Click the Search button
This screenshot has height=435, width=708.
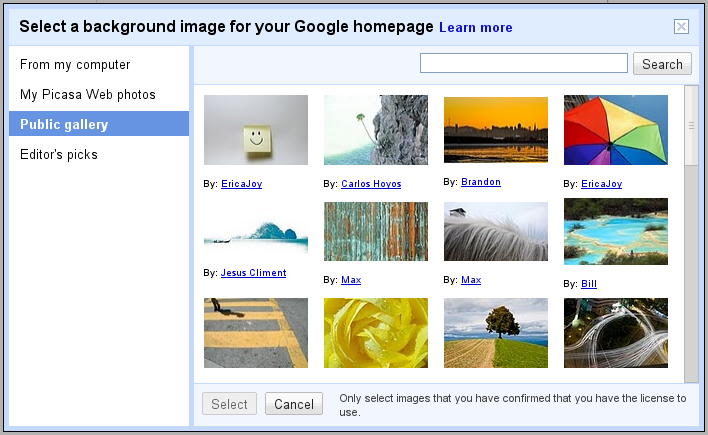(x=662, y=64)
